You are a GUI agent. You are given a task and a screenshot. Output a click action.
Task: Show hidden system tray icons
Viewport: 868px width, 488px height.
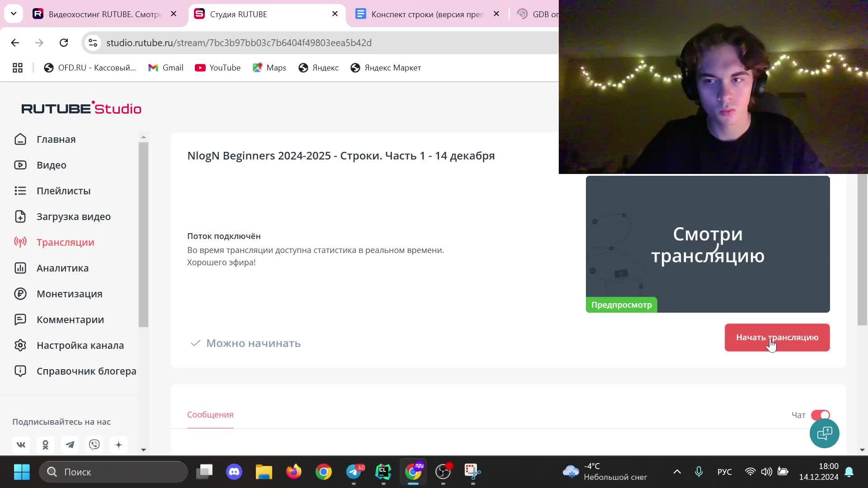pyautogui.click(x=677, y=472)
